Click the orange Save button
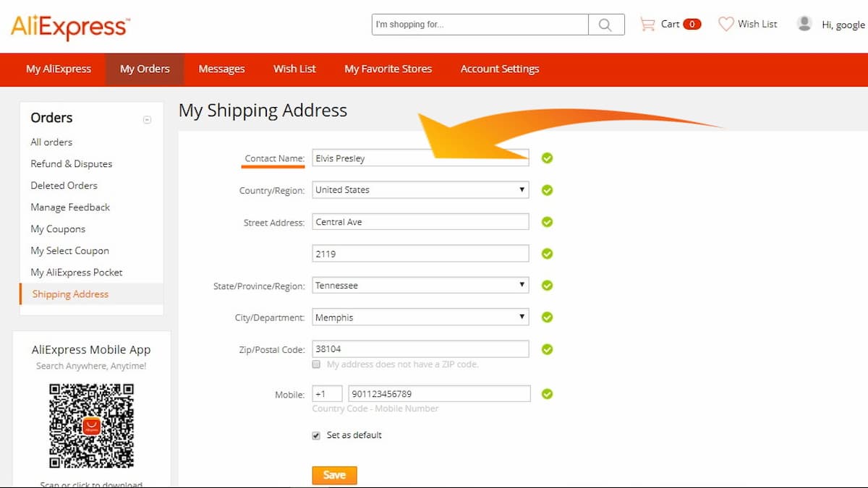Image resolution: width=868 pixels, height=488 pixels. (334, 475)
